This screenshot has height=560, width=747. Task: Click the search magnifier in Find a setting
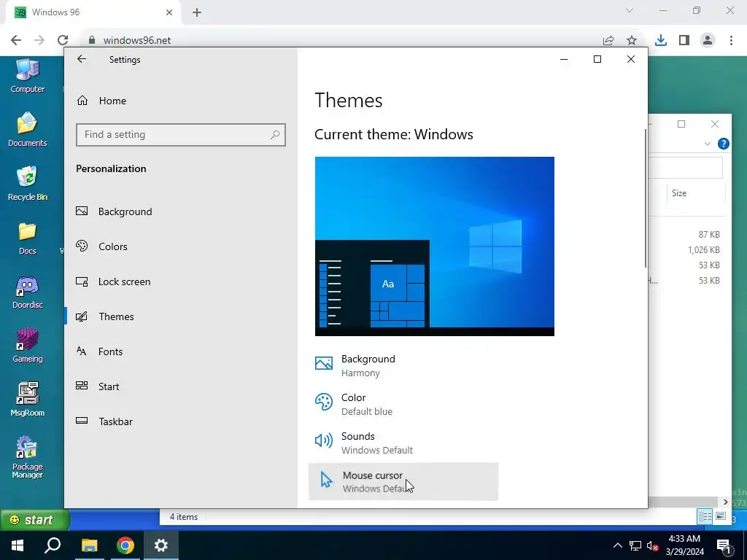tap(275, 135)
